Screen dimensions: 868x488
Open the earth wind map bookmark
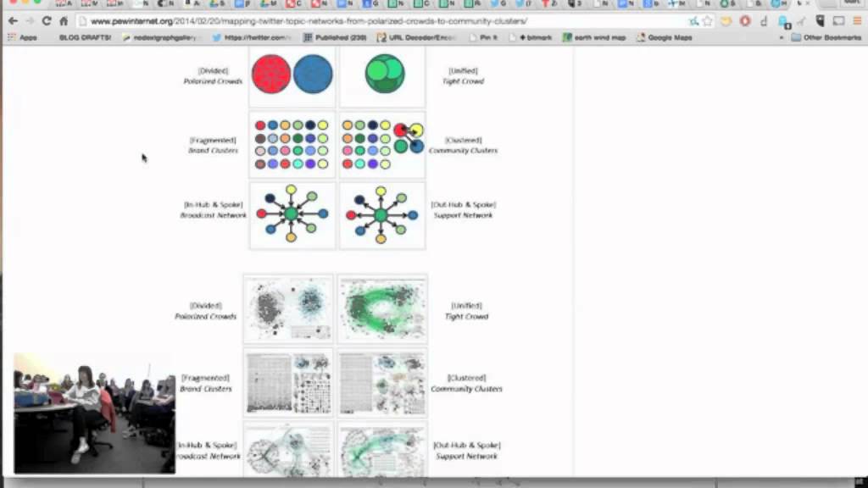click(594, 37)
